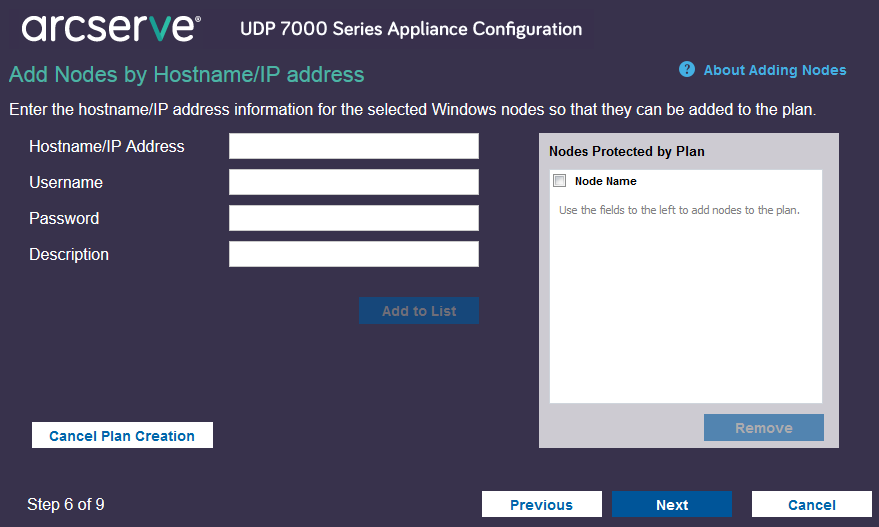The image size is (879, 527).
Task: Open the About Adding Nodes link
Action: (x=775, y=70)
